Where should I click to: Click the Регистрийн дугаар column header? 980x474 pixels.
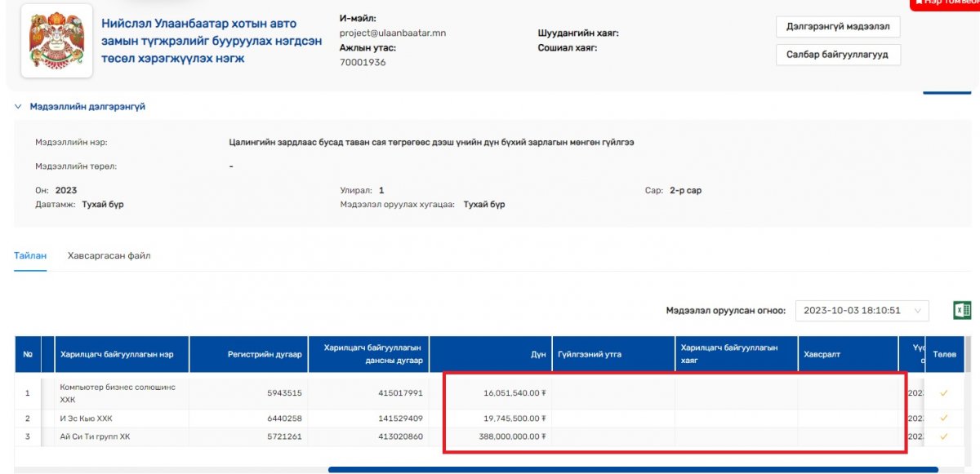click(x=248, y=354)
